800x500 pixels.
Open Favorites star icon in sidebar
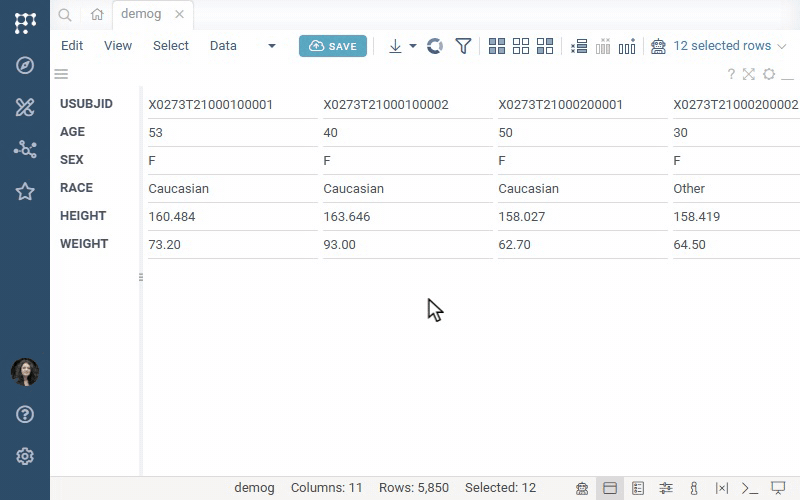click(x=24, y=192)
